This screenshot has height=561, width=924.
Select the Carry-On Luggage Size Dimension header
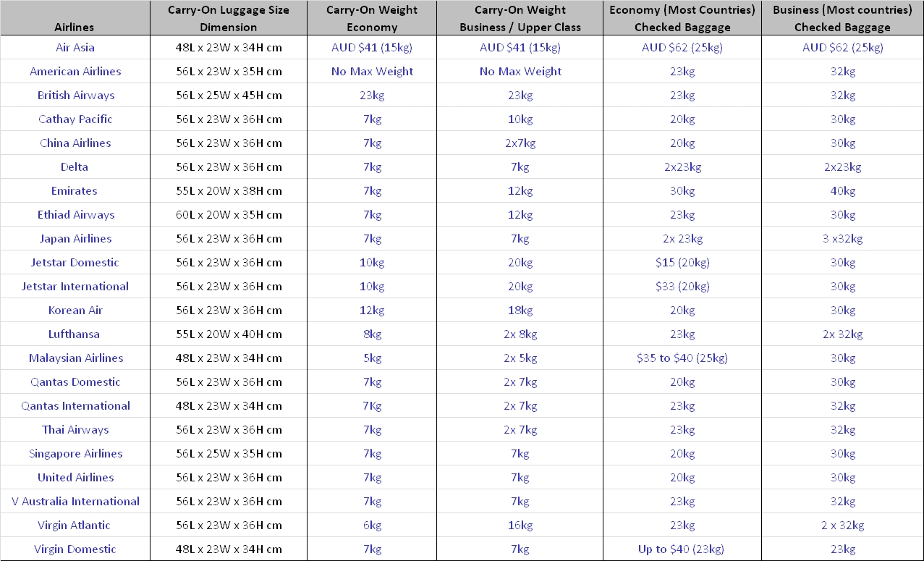(228, 19)
